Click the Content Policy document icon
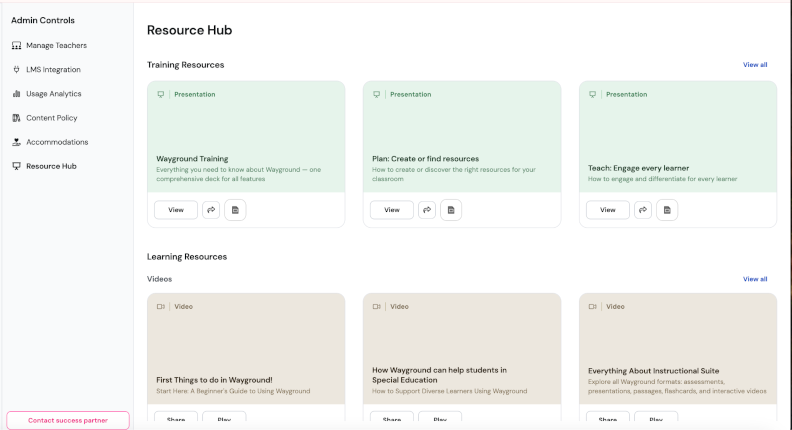792x430 pixels. tap(16, 118)
